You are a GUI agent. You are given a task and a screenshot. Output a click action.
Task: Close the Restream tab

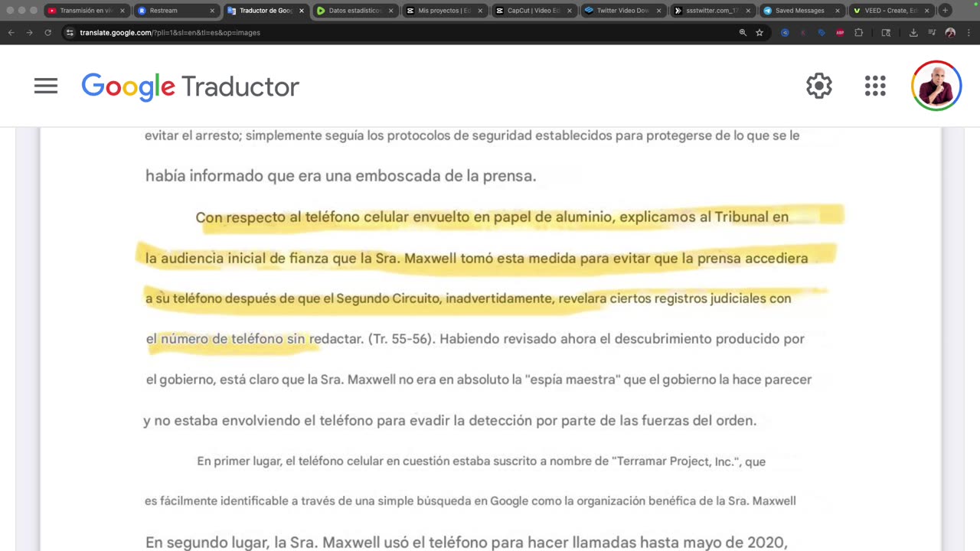(x=212, y=11)
